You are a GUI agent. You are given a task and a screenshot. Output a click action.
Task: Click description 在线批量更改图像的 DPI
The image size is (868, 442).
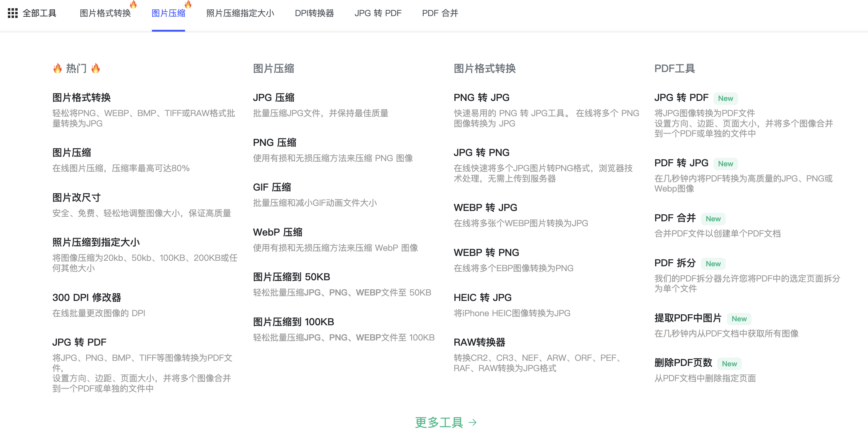click(x=99, y=313)
